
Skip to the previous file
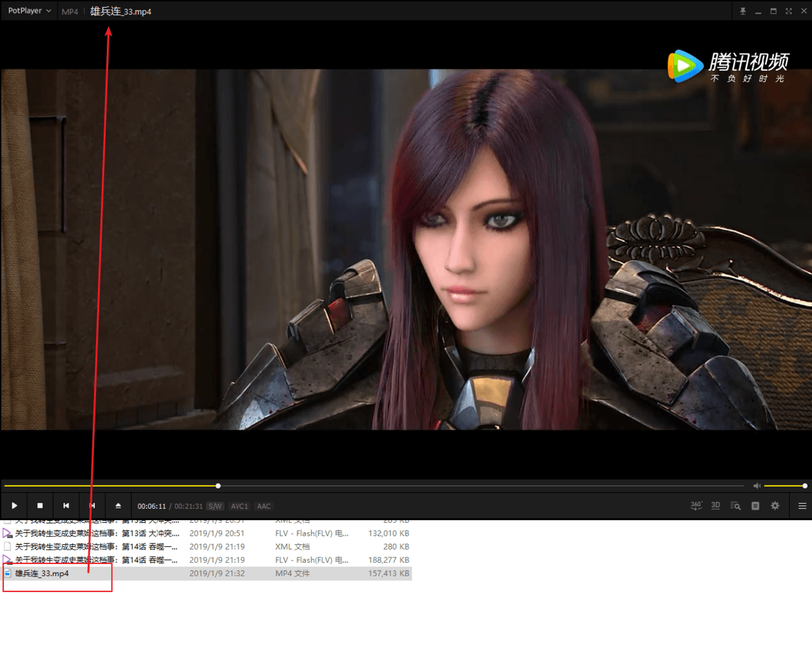pos(66,506)
